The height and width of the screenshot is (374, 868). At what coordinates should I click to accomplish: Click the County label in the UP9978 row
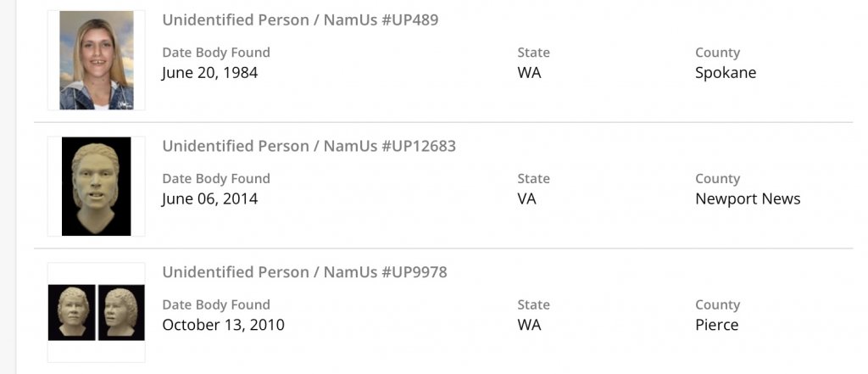[717, 305]
